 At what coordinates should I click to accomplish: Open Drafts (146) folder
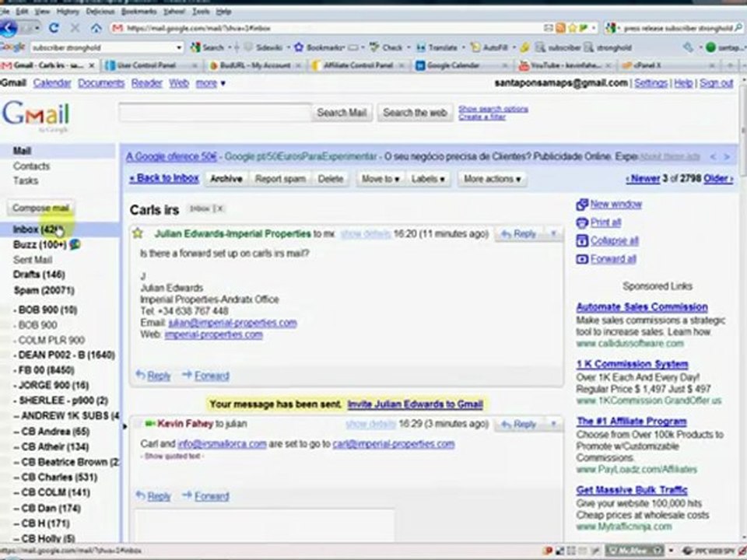point(39,275)
